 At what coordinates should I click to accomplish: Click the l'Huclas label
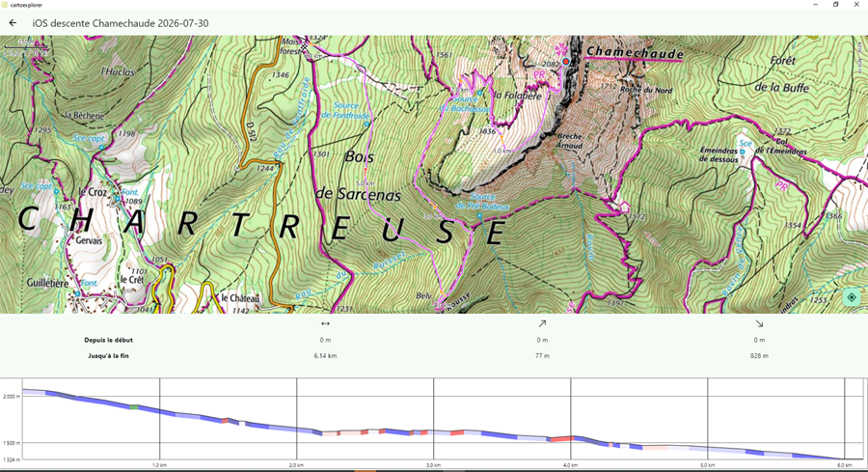point(118,71)
